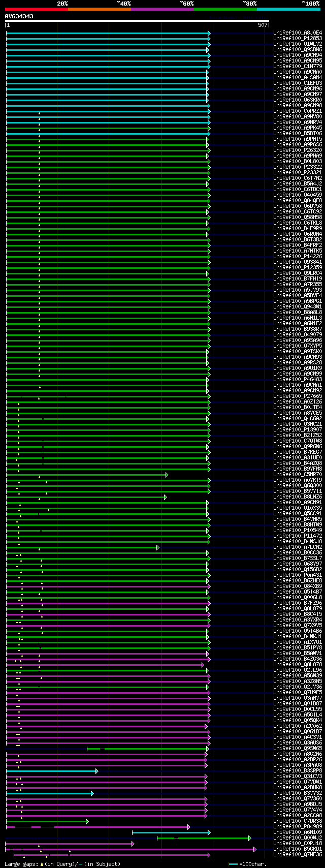Open subject UniRef100_P10549
The width and height of the screenshot is (325, 868).
click(x=298, y=530)
